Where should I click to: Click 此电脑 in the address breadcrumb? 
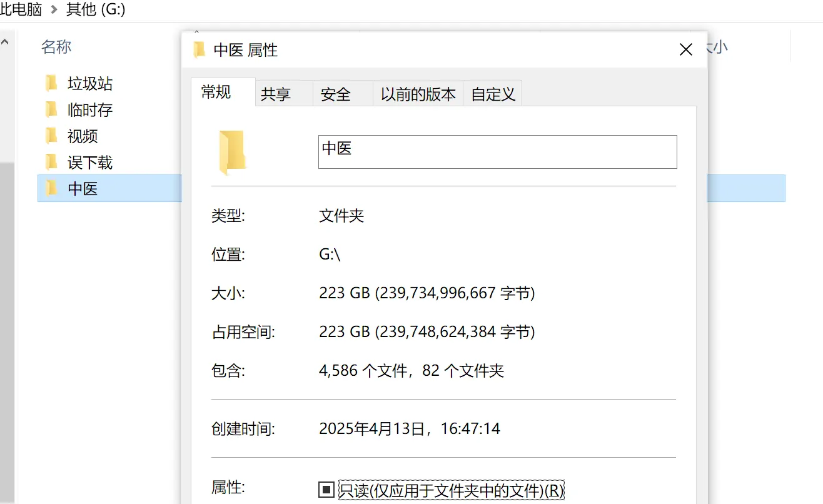point(21,10)
